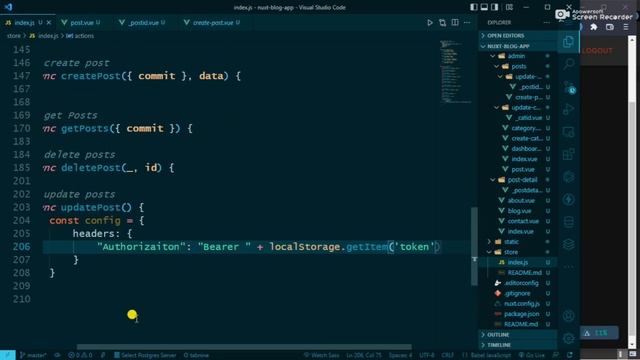Click the errors and warnings count in status bar
The height and width of the screenshot is (360, 640).
pos(80,355)
